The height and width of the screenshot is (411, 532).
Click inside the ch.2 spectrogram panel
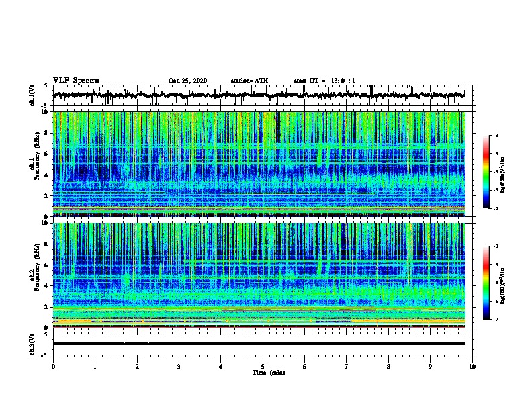pyautogui.click(x=259, y=275)
